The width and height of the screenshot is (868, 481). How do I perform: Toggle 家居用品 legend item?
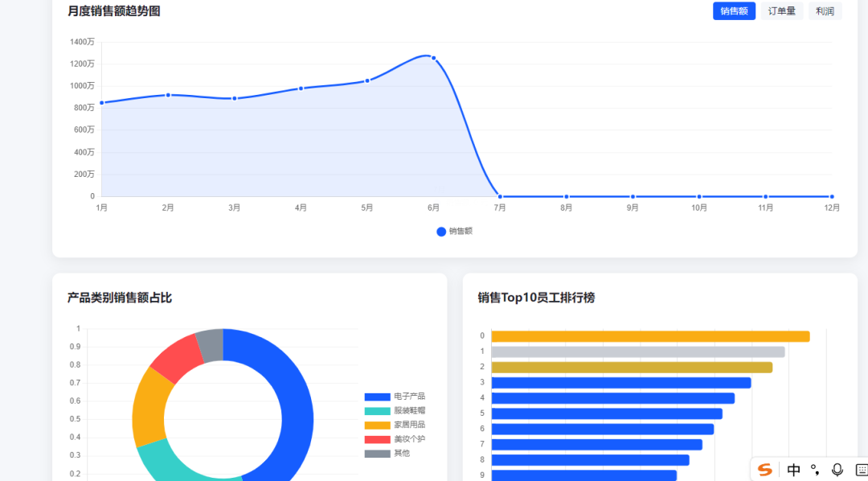click(x=395, y=425)
